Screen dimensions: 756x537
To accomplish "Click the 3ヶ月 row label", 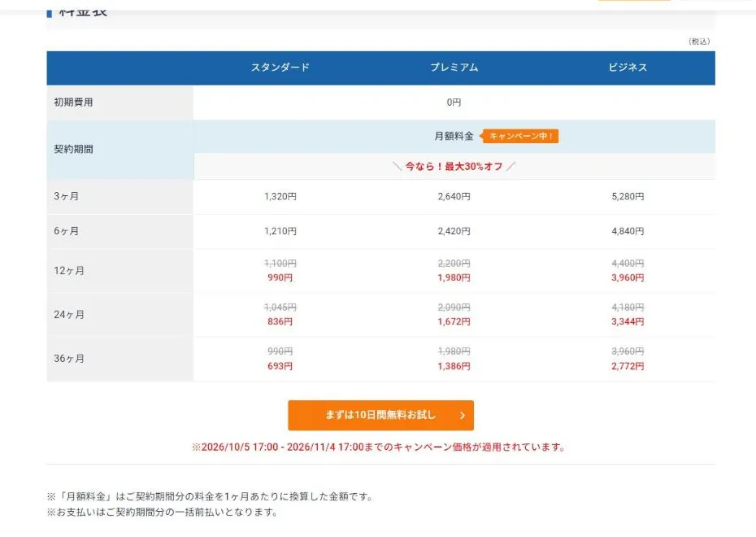I will pos(66,196).
